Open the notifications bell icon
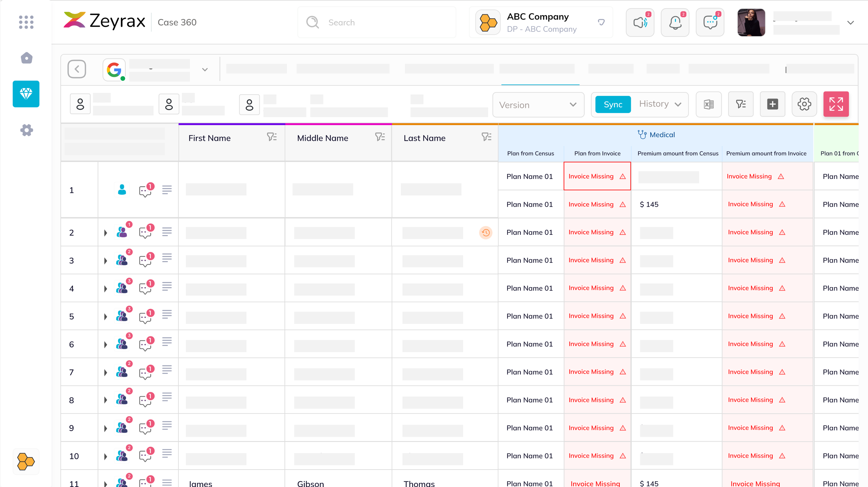The image size is (868, 487). point(675,23)
